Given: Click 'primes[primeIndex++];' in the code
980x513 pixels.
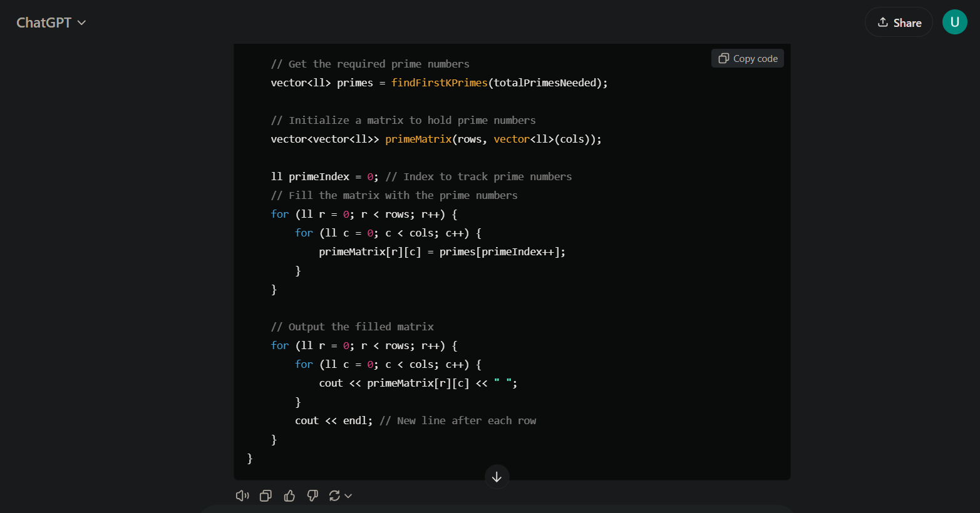Looking at the screenshot, I should click(x=502, y=251).
